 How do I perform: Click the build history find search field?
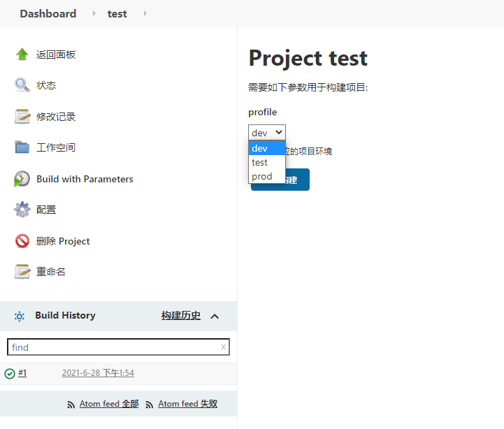[112, 347]
